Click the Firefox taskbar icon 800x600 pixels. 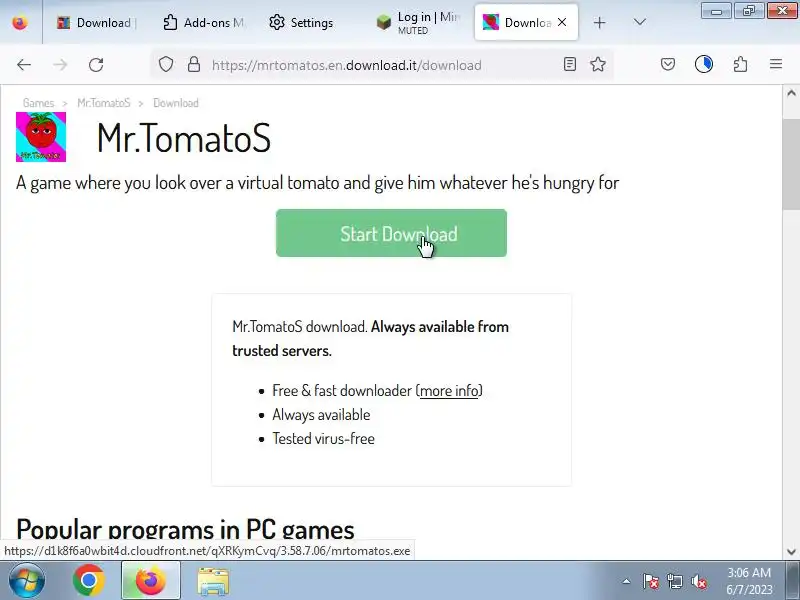click(151, 581)
